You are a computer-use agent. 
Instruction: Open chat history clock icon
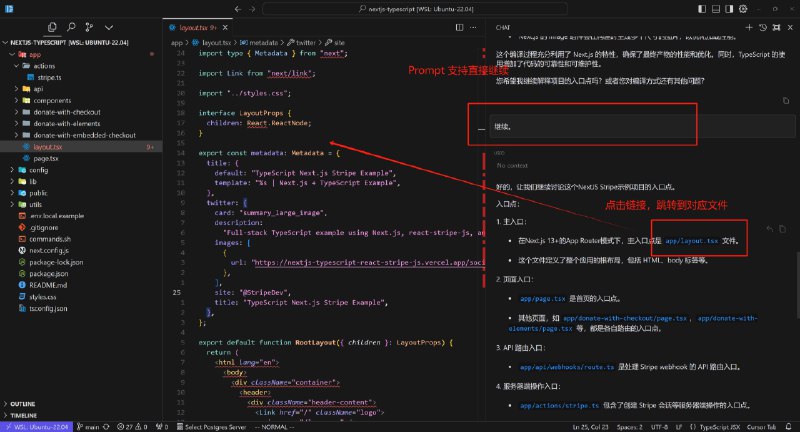click(763, 28)
